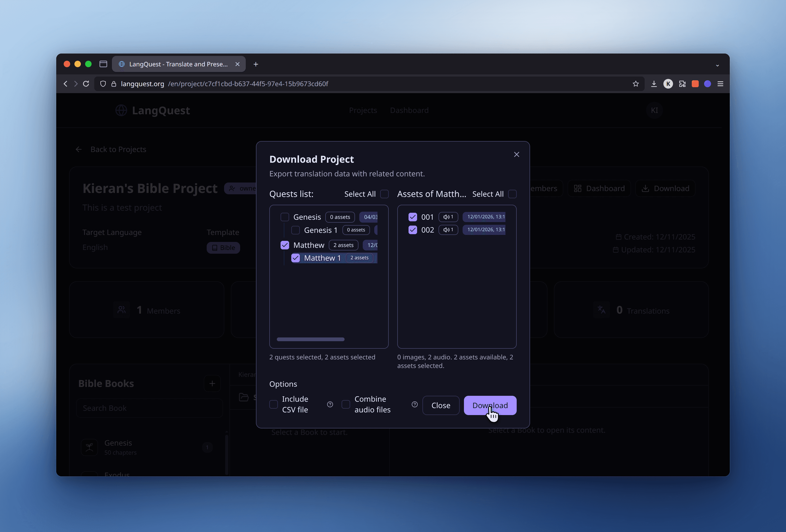Viewport: 786px width, 532px height.
Task: Enable Include CSV file option
Action: pos(274,404)
